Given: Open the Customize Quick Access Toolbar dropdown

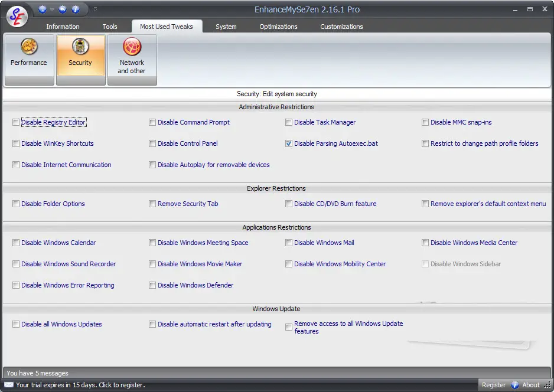Looking at the screenshot, I should [96, 9].
